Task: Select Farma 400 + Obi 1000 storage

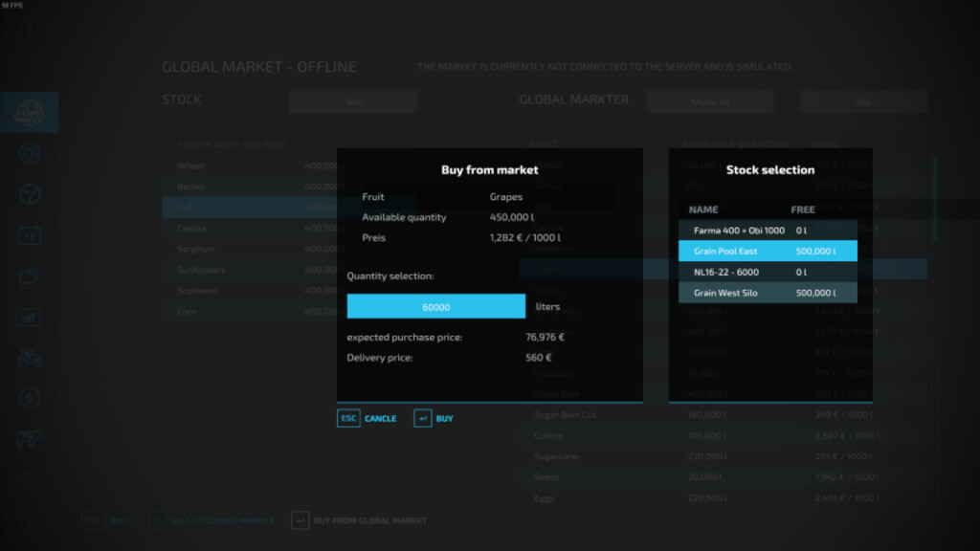Action: pos(768,230)
